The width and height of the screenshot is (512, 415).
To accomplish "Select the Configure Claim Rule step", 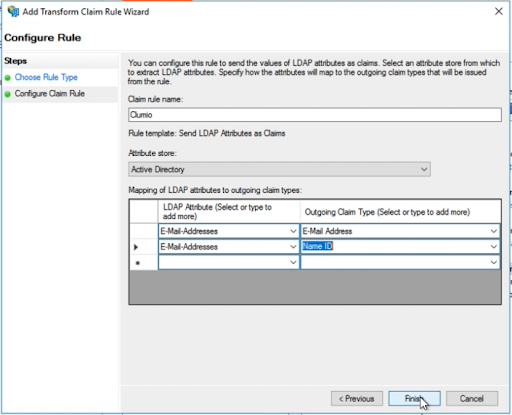I will pyautogui.click(x=50, y=94).
